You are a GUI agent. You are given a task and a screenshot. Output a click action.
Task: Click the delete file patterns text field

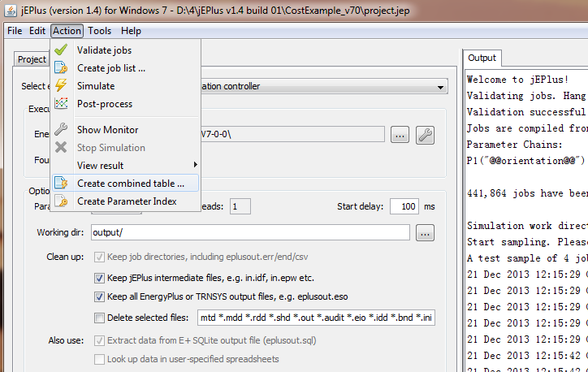tap(316, 318)
